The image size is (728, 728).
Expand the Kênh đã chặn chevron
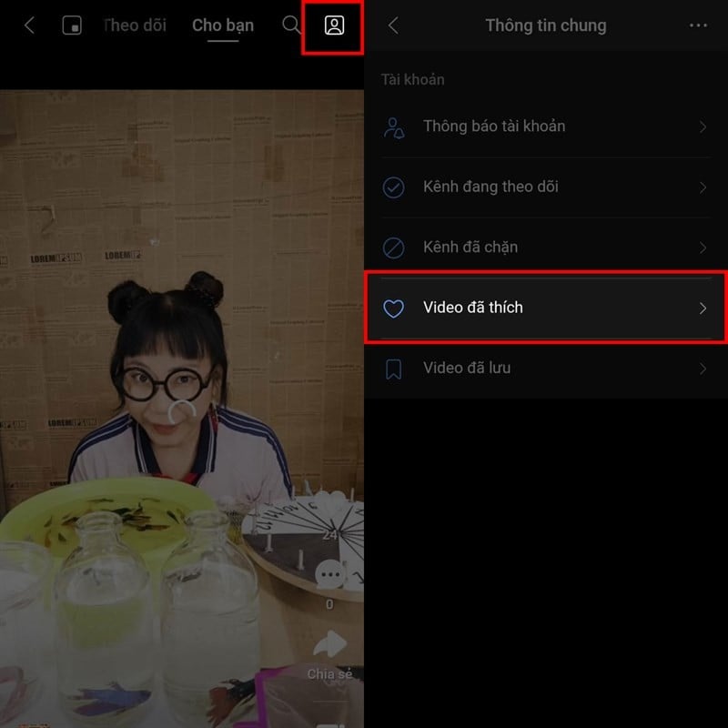703,248
